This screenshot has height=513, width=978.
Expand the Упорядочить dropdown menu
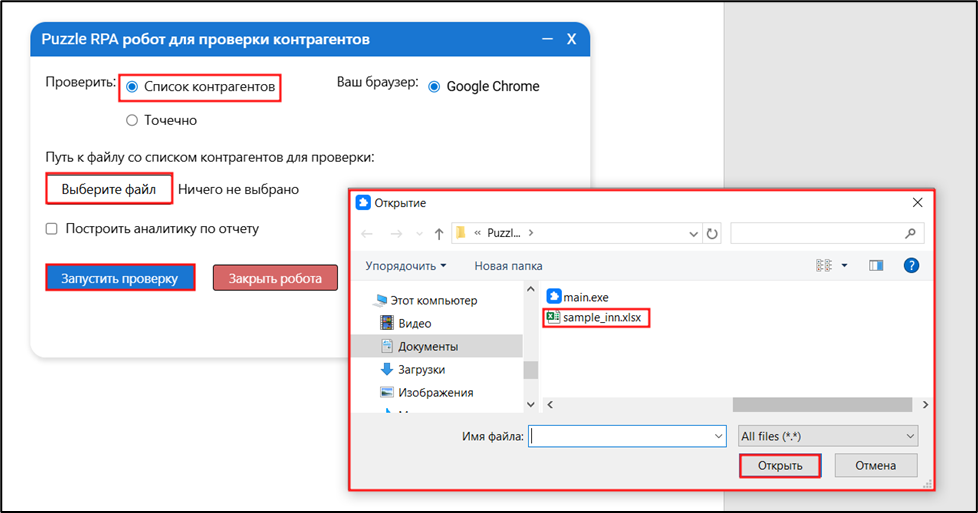[405, 266]
